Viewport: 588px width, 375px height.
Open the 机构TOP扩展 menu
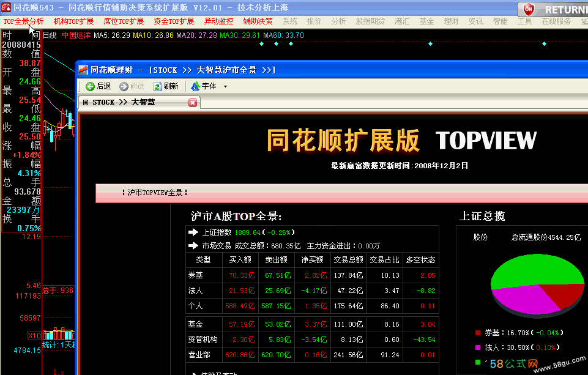pos(73,21)
